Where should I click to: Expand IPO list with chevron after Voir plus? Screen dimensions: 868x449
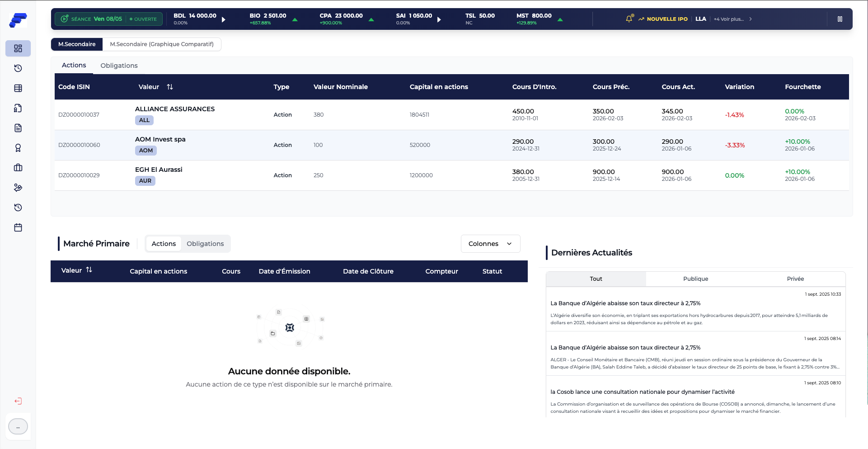click(x=751, y=19)
